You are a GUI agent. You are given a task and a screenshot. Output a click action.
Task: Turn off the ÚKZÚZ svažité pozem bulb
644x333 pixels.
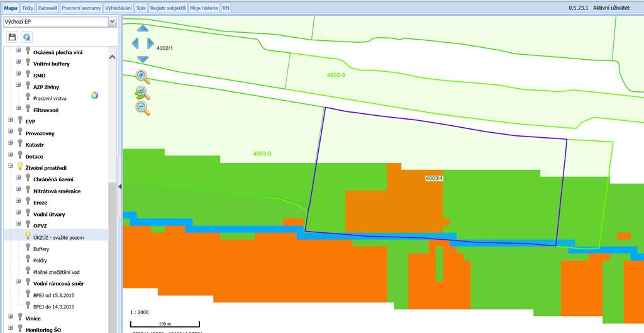(28, 235)
